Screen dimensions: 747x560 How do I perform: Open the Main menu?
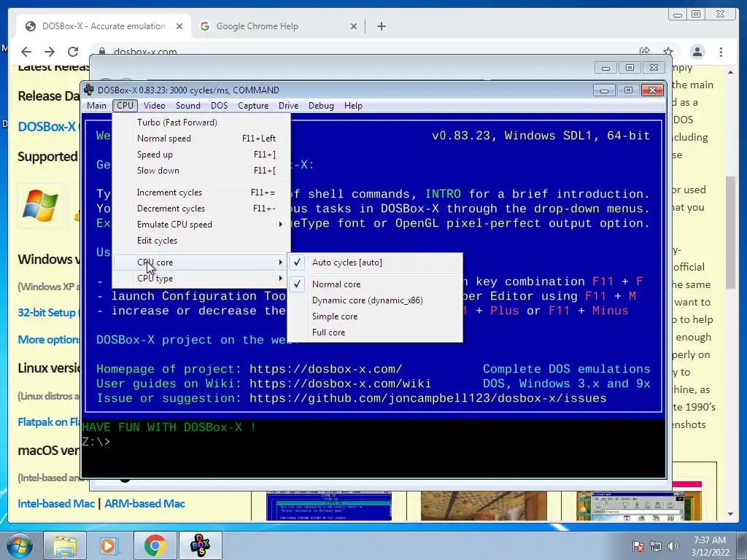(97, 106)
